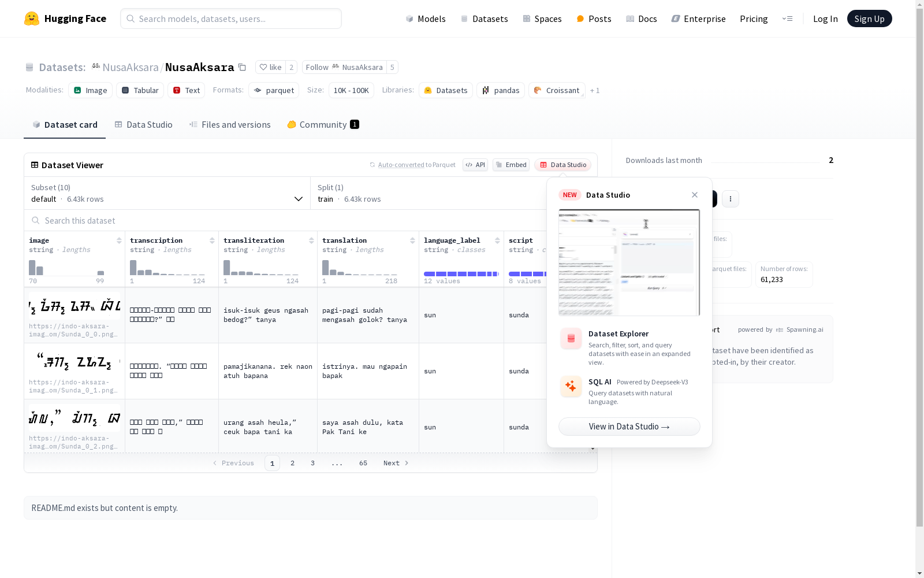The height and width of the screenshot is (578, 924).
Task: Click the Hugging Face emoji logo
Action: (32, 18)
